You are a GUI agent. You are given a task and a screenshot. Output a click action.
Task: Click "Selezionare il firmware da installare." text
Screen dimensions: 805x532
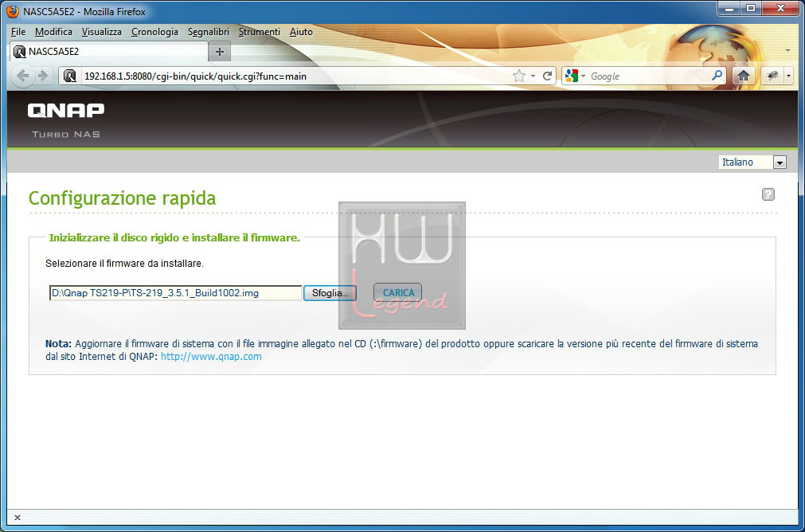click(125, 264)
